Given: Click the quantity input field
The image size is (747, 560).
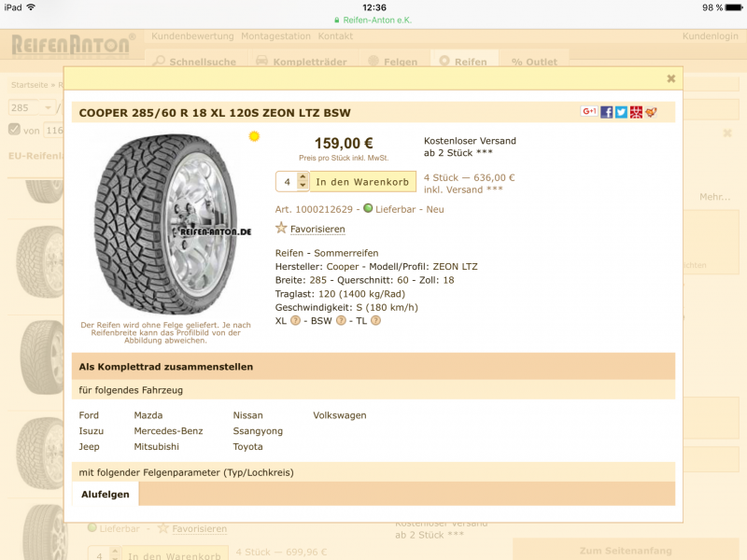Looking at the screenshot, I should tap(288, 182).
